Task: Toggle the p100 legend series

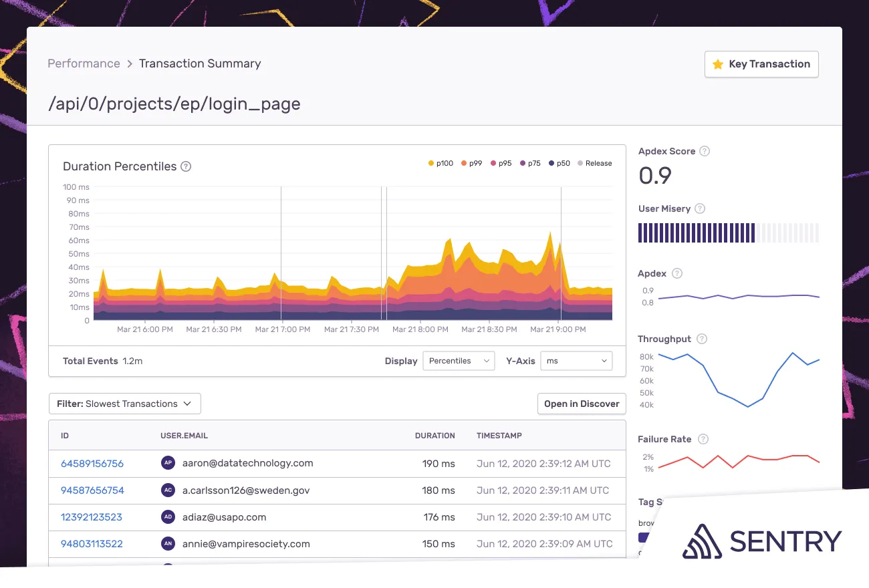Action: [x=441, y=163]
